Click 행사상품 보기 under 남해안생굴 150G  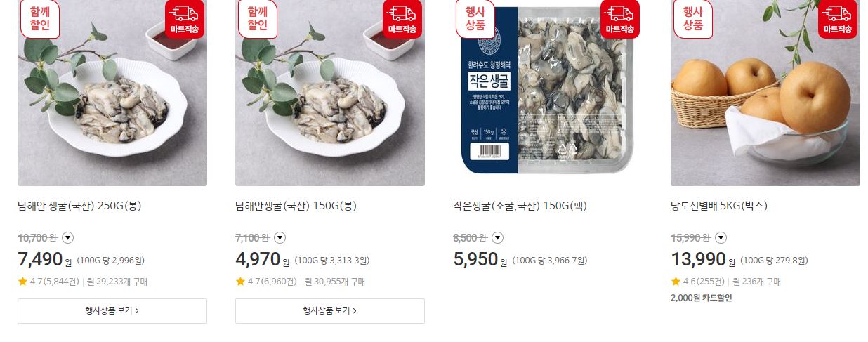(330, 311)
